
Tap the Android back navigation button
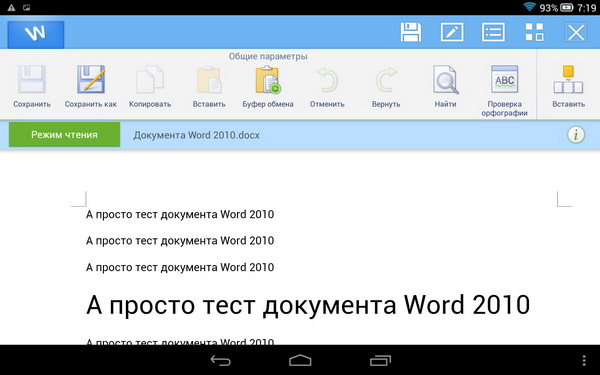220,360
